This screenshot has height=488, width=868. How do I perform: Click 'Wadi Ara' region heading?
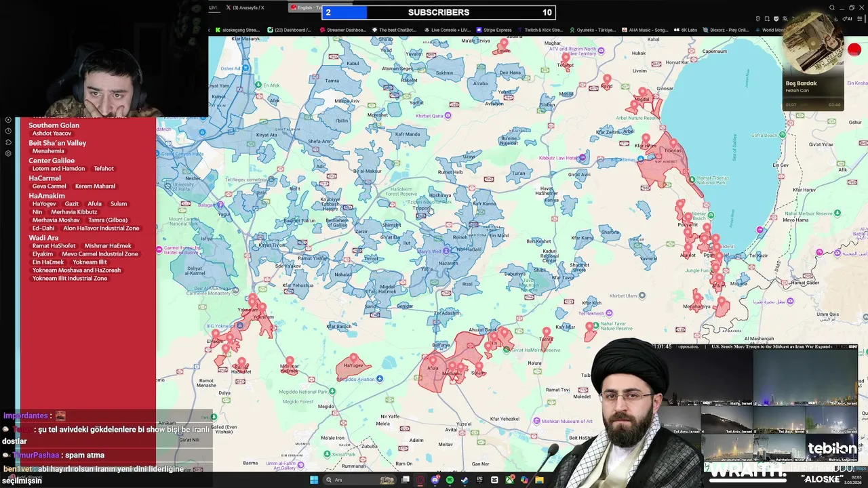point(43,238)
